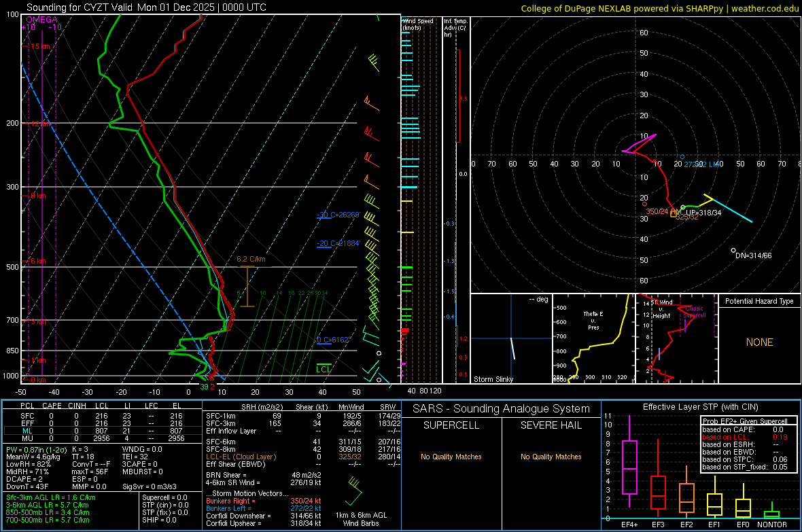This screenshot has width=802, height=532.
Task: Click the 850-500mb LR = 3.4 C/km line
Action: click(48, 512)
